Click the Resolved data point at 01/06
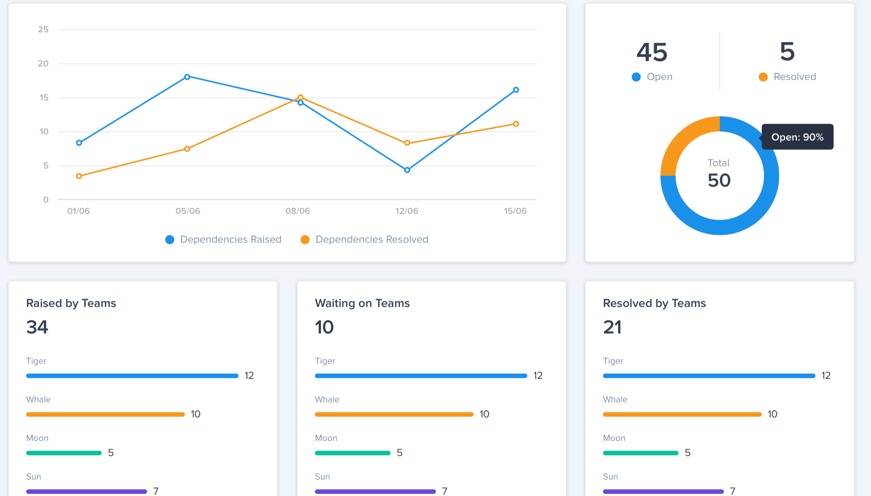Image resolution: width=871 pixels, height=496 pixels. 79,176
